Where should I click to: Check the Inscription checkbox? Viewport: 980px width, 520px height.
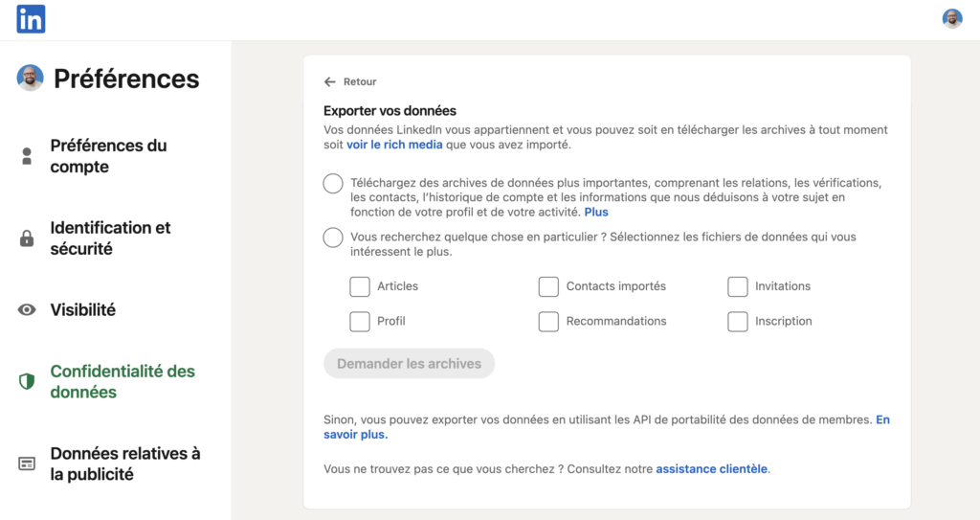[737, 322]
